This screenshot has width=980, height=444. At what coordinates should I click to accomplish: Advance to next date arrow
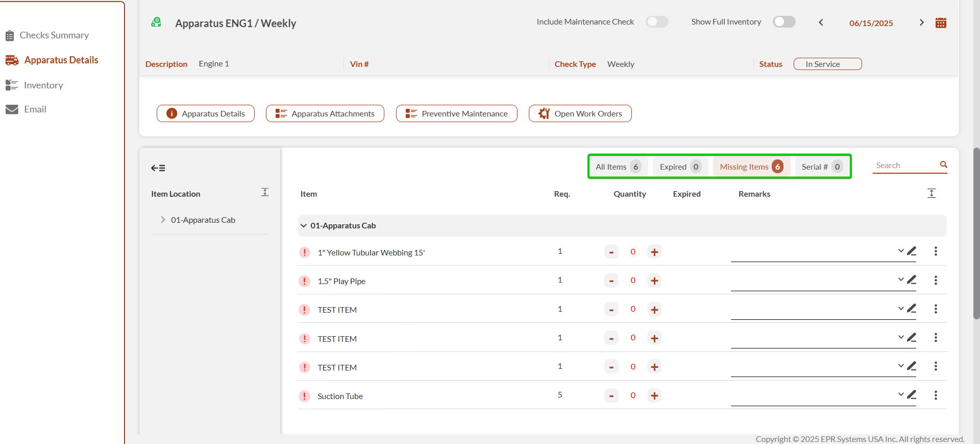(921, 22)
